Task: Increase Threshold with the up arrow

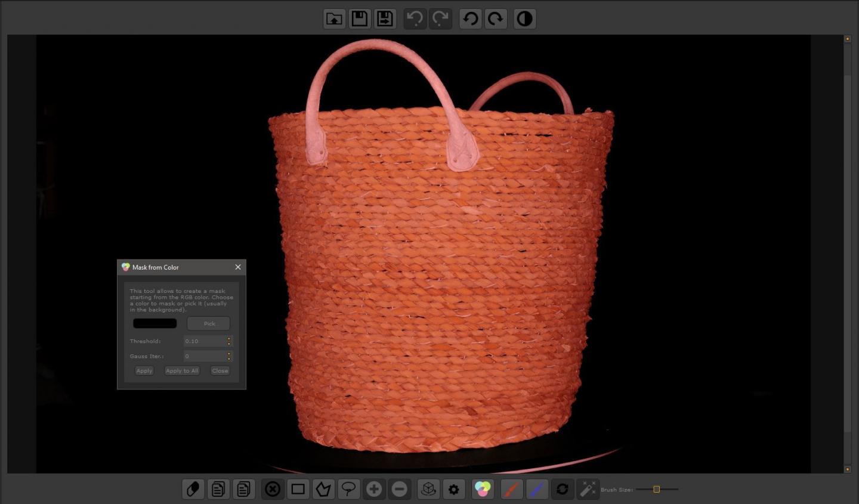Action: (229, 339)
